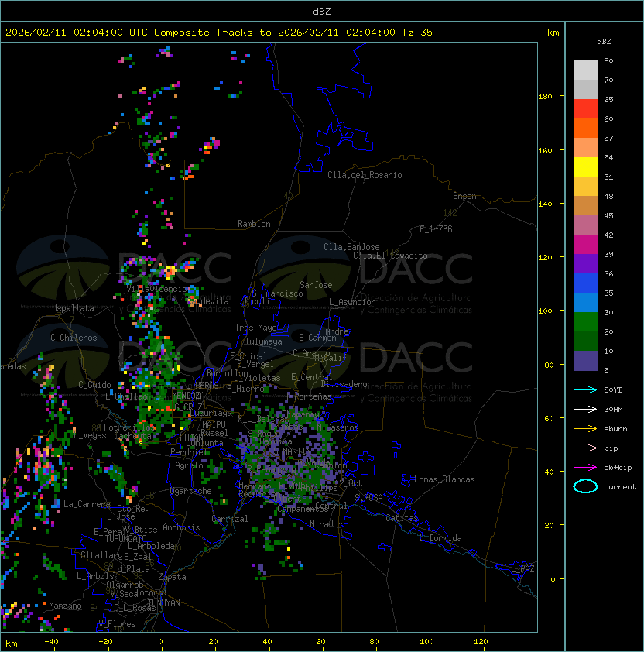Pick the tan swatch between 48 and 45
Screen dimensions: 644x652
click(585, 205)
